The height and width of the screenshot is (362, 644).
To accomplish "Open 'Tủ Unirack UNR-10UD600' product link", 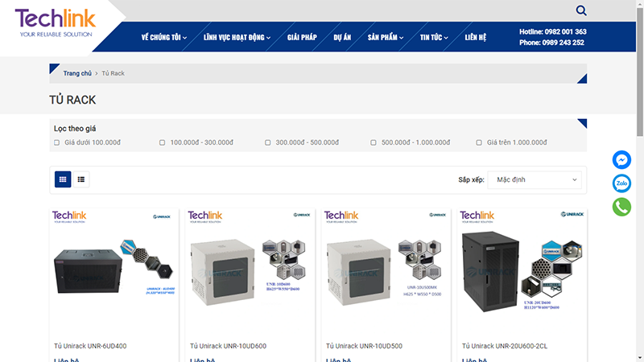I will tap(228, 346).
